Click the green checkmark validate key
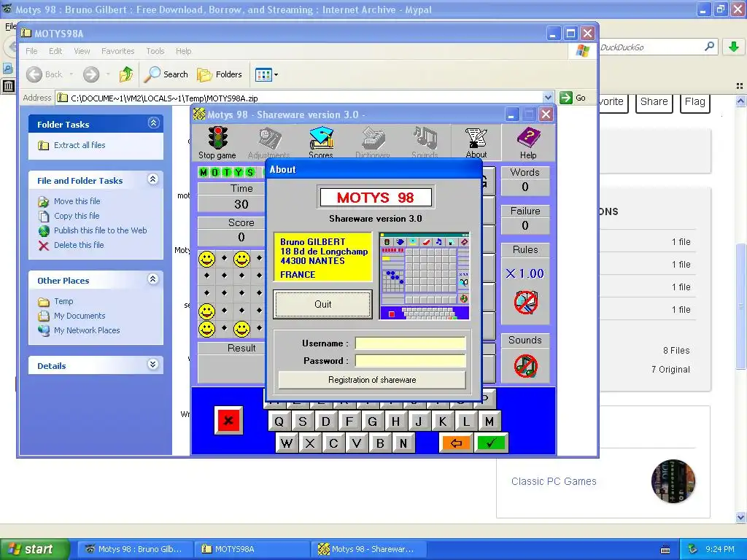 coord(491,443)
